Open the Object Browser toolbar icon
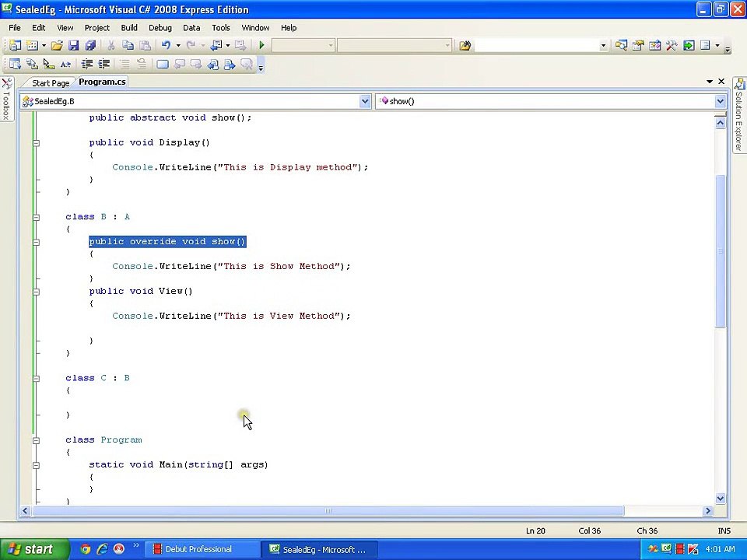Viewport: 747px width, 560px height. [655, 45]
